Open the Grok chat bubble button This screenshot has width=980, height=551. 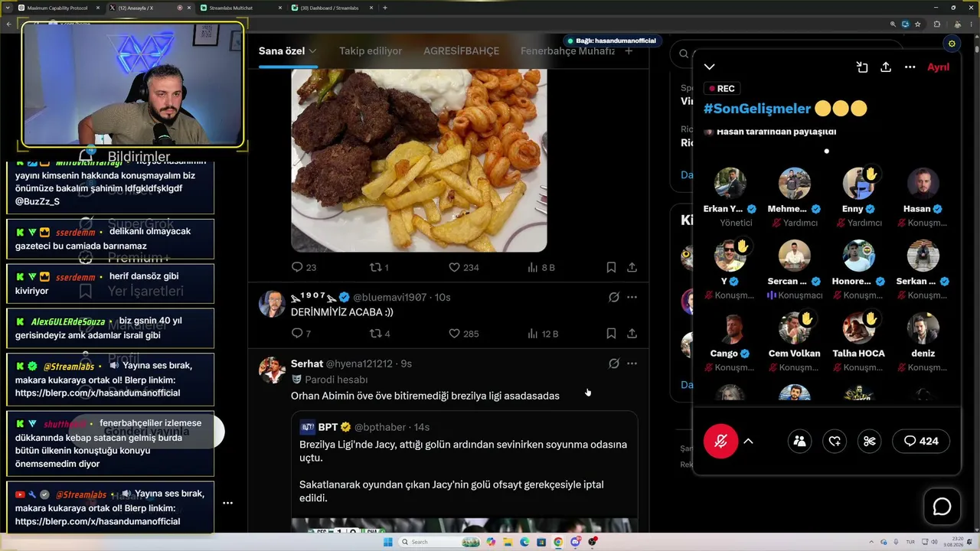pyautogui.click(x=942, y=507)
